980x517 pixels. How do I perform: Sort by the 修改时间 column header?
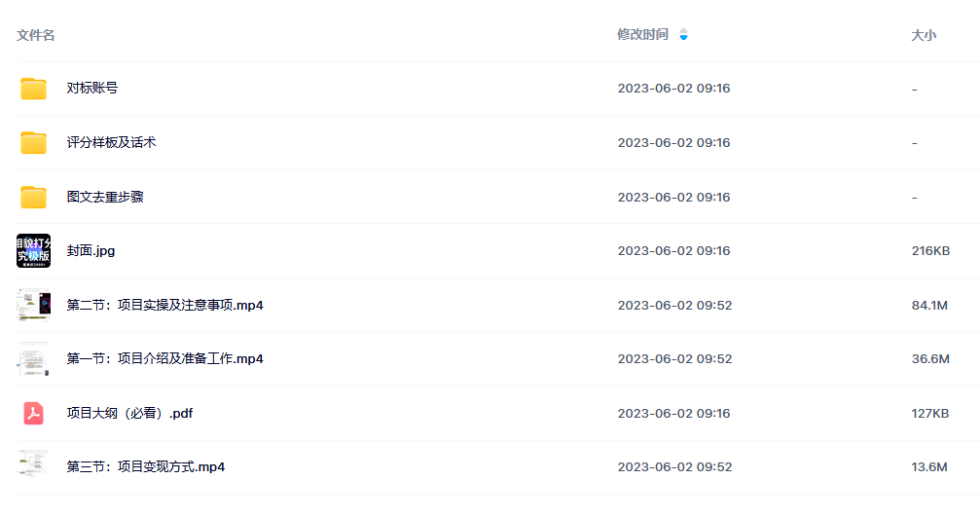(642, 34)
